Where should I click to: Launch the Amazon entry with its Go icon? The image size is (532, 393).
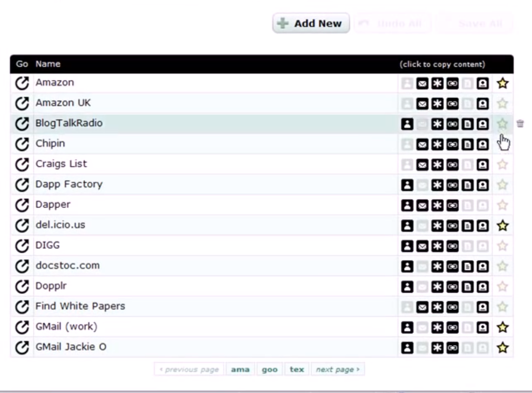(x=22, y=83)
